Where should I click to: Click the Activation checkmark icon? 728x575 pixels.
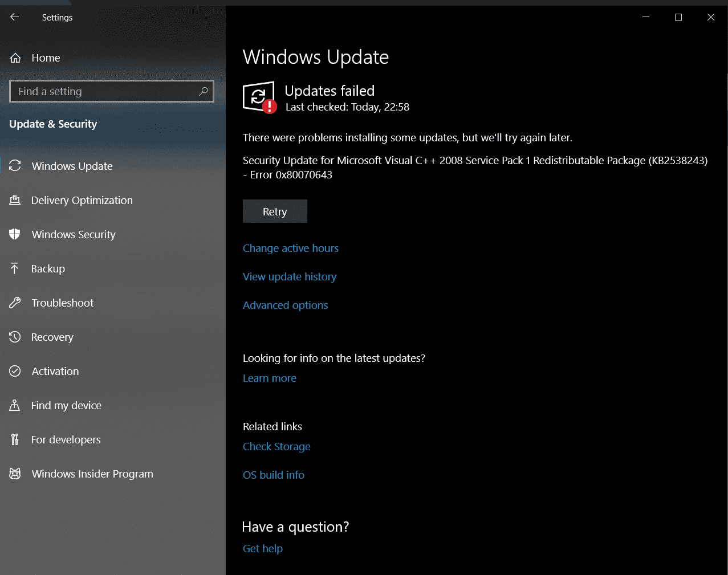15,371
